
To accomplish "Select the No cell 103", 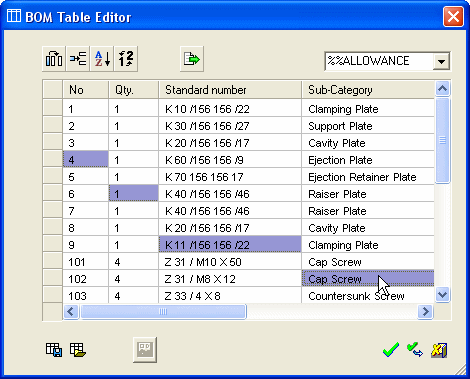I will 86,296.
